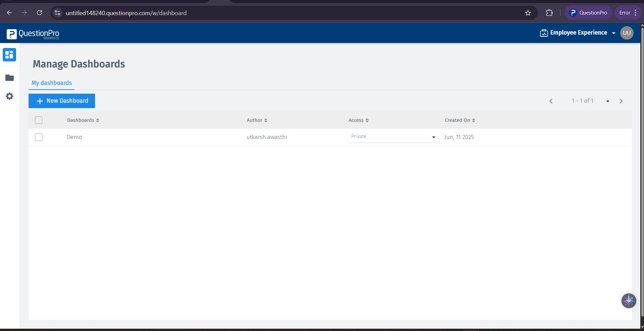Screen dimensions: 644x331
Task: Click the browser forward arrow
Action: coord(24,13)
